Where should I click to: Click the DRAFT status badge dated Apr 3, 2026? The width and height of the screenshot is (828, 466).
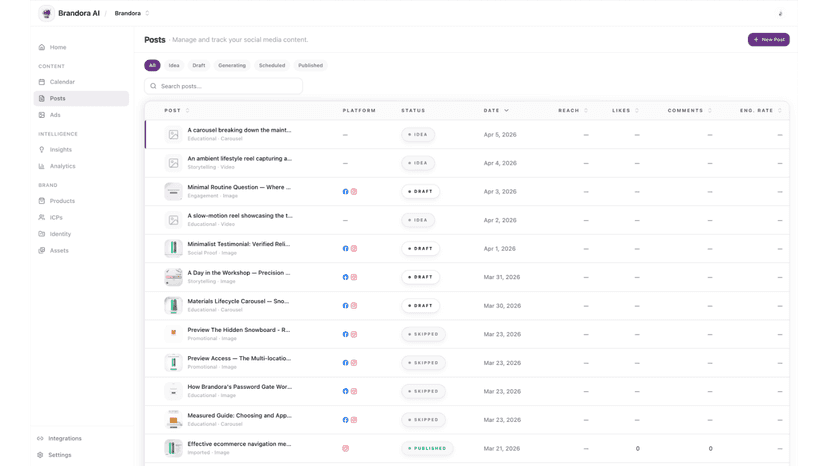[420, 192]
